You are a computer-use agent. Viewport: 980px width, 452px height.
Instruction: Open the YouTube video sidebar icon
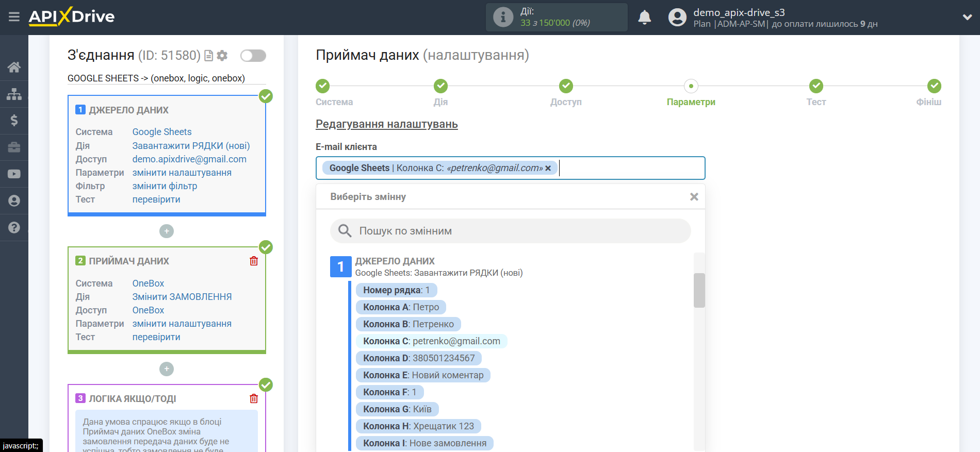[x=14, y=174]
